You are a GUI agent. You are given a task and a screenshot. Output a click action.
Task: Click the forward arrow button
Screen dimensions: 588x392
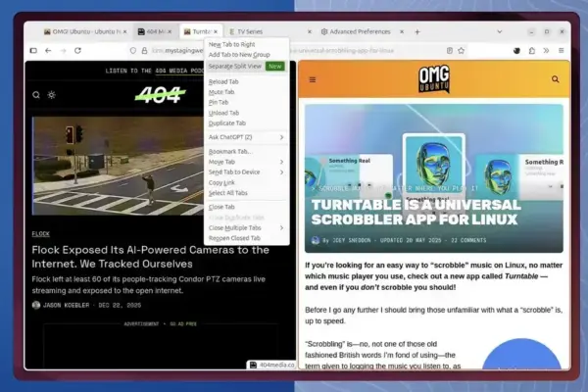point(63,50)
